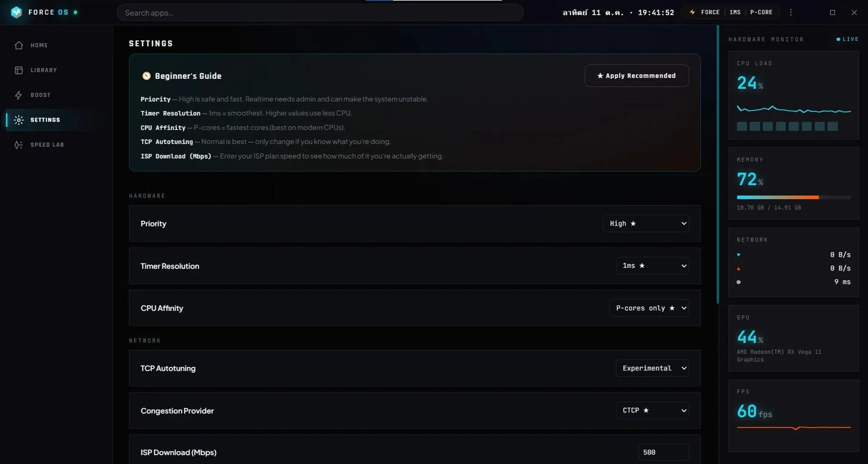868x464 pixels.
Task: Click the date and time 19:41:52 display
Action: click(618, 13)
